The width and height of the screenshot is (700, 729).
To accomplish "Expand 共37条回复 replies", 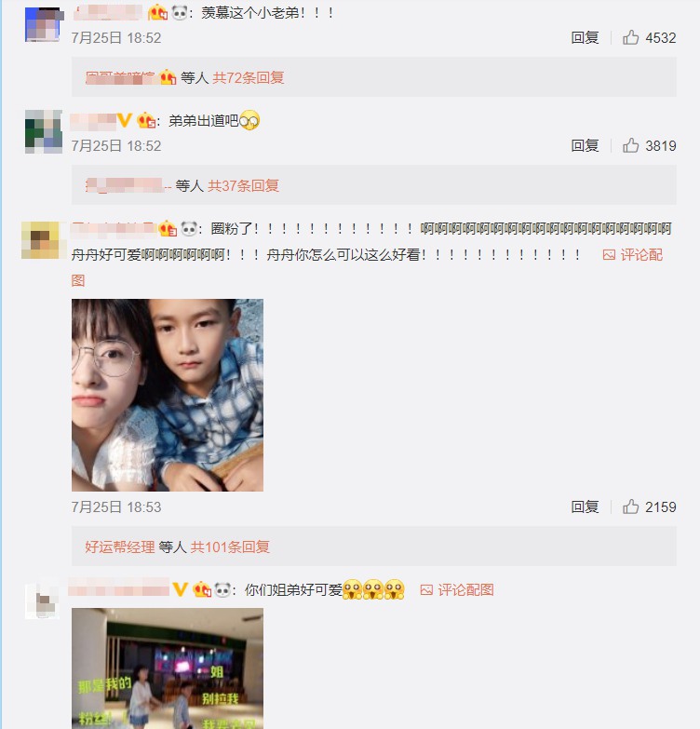I will [243, 186].
